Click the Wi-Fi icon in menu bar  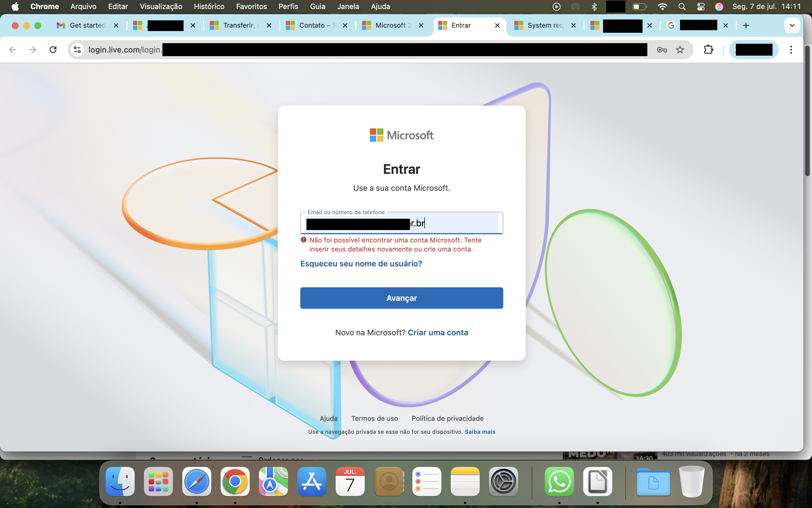coord(662,6)
